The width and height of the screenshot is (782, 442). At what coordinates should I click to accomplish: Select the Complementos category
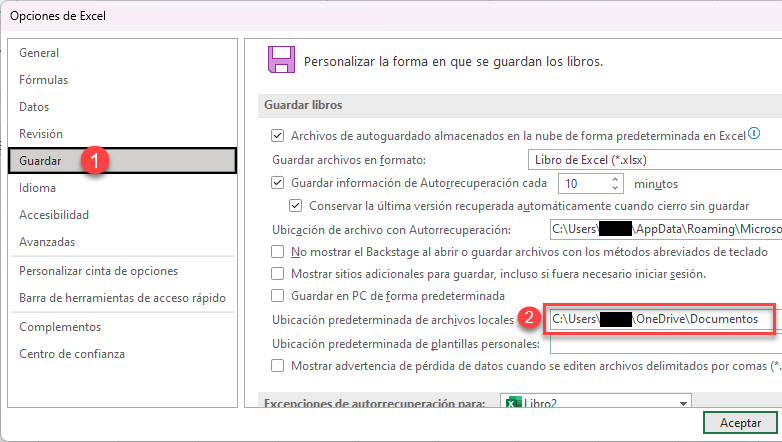coord(60,327)
